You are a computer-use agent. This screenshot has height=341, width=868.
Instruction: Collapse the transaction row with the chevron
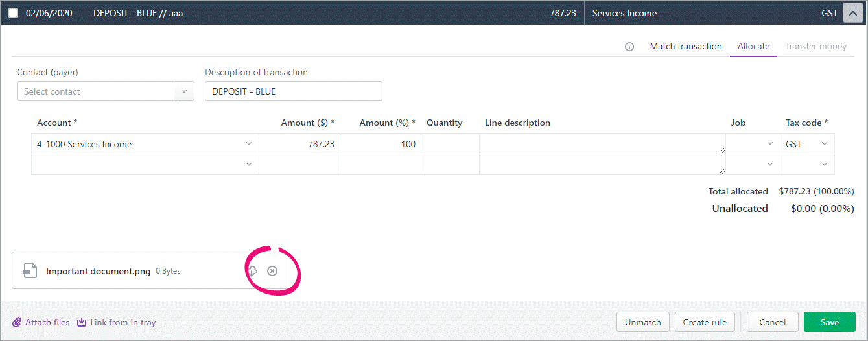click(852, 13)
